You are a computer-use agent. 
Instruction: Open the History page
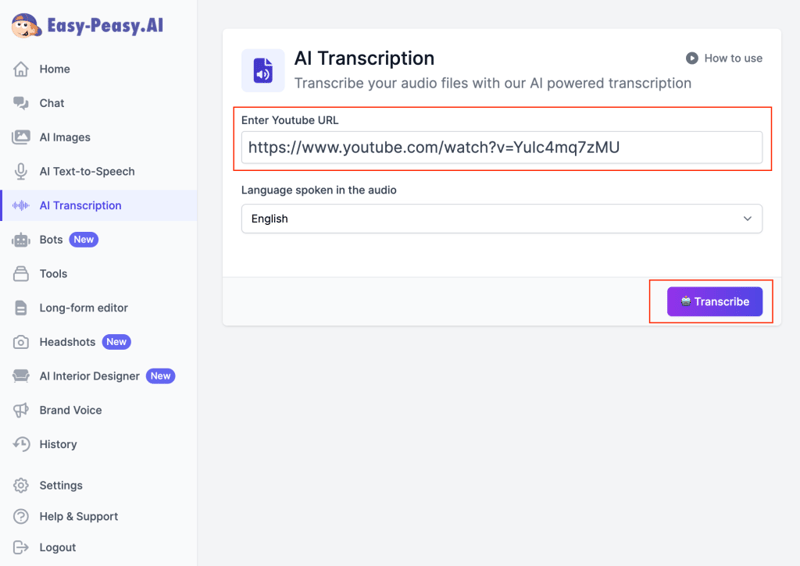coord(58,444)
